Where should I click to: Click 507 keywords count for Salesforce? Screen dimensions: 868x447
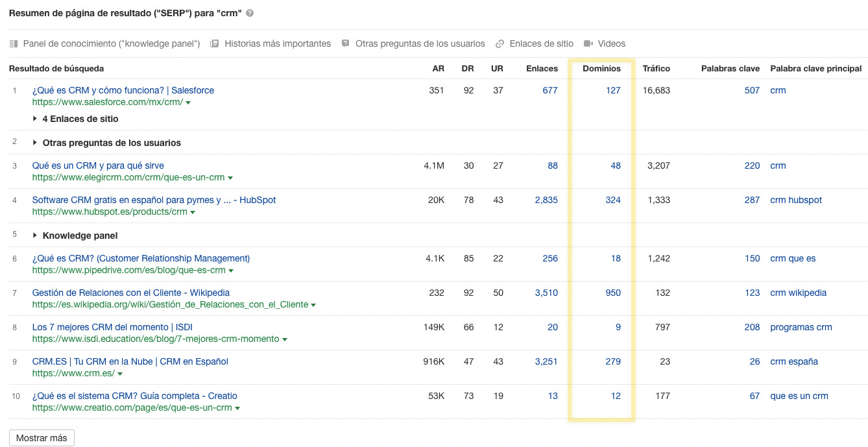coord(752,90)
